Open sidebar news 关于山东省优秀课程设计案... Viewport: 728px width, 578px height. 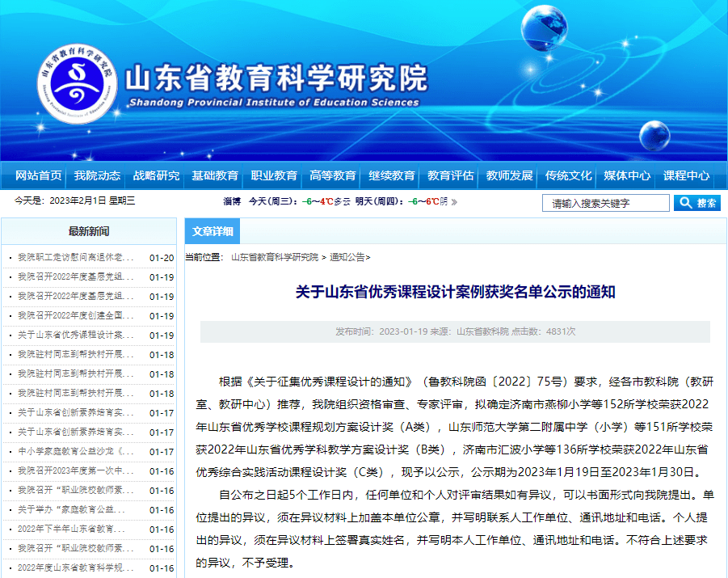pos(76,335)
